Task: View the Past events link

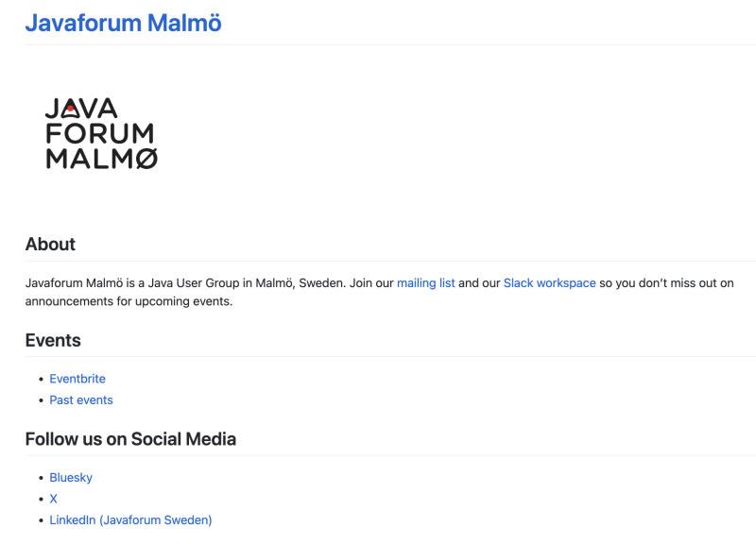Action: (x=81, y=400)
